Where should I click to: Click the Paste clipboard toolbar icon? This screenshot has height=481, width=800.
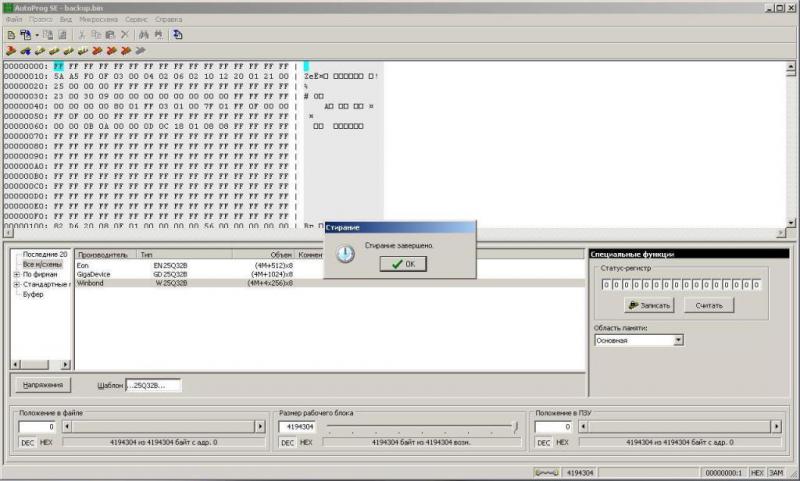point(110,35)
